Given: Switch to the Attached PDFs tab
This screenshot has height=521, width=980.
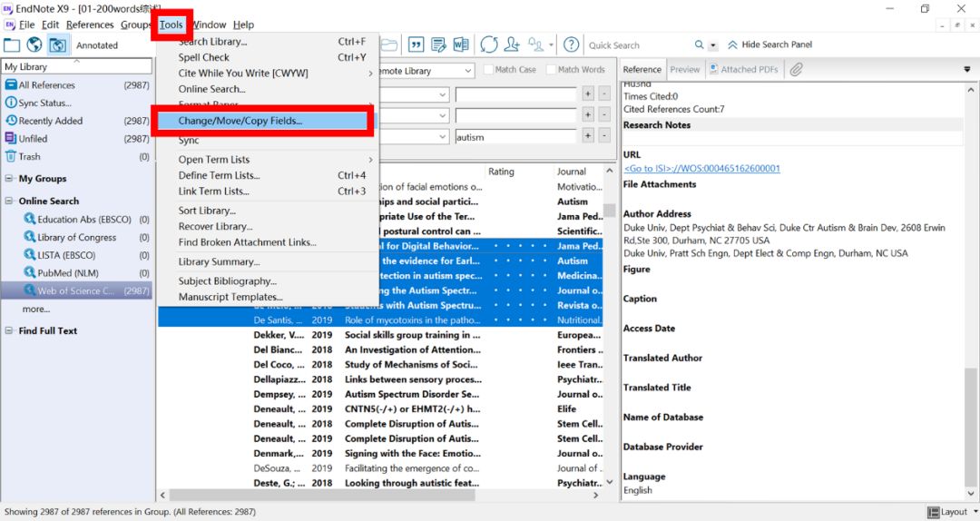Looking at the screenshot, I should pos(744,69).
